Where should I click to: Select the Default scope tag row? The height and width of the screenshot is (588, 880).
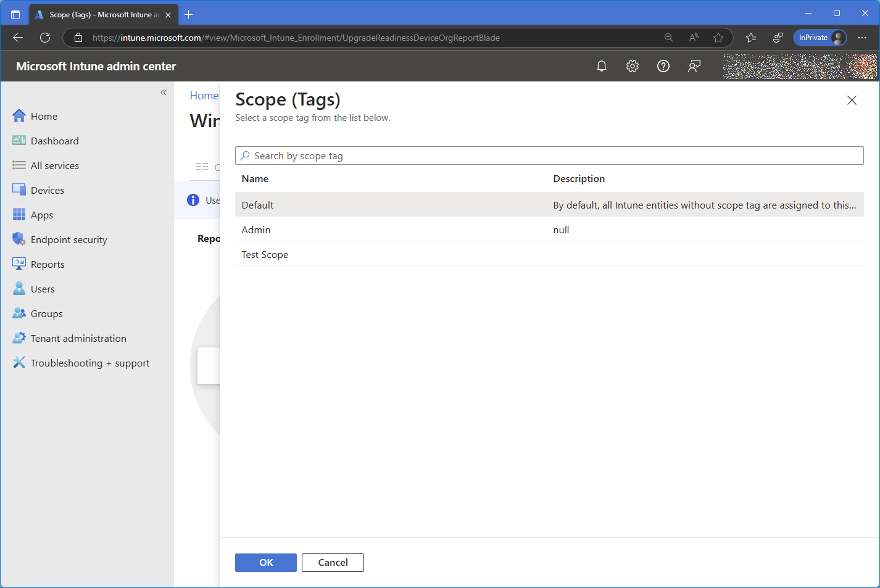[258, 205]
